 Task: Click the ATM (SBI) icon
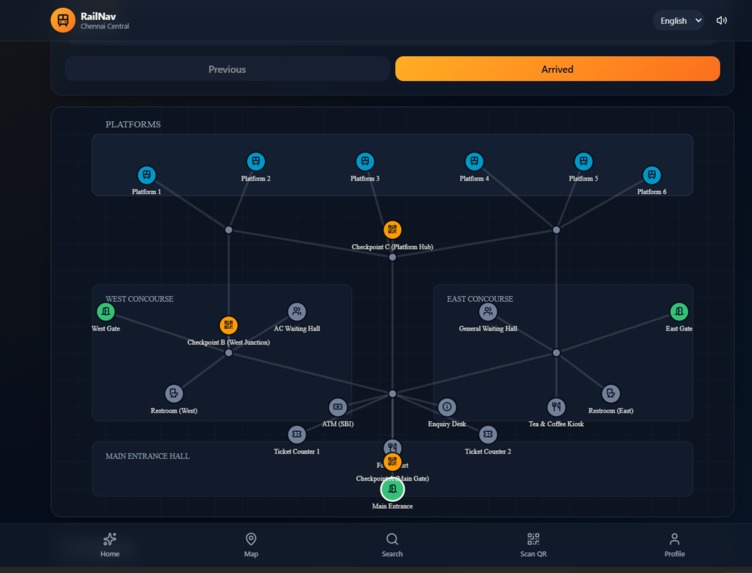(x=338, y=407)
